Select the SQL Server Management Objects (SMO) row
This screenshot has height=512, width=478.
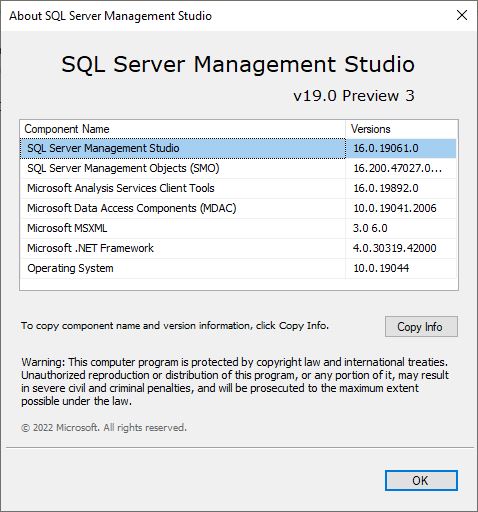[x=238, y=168]
